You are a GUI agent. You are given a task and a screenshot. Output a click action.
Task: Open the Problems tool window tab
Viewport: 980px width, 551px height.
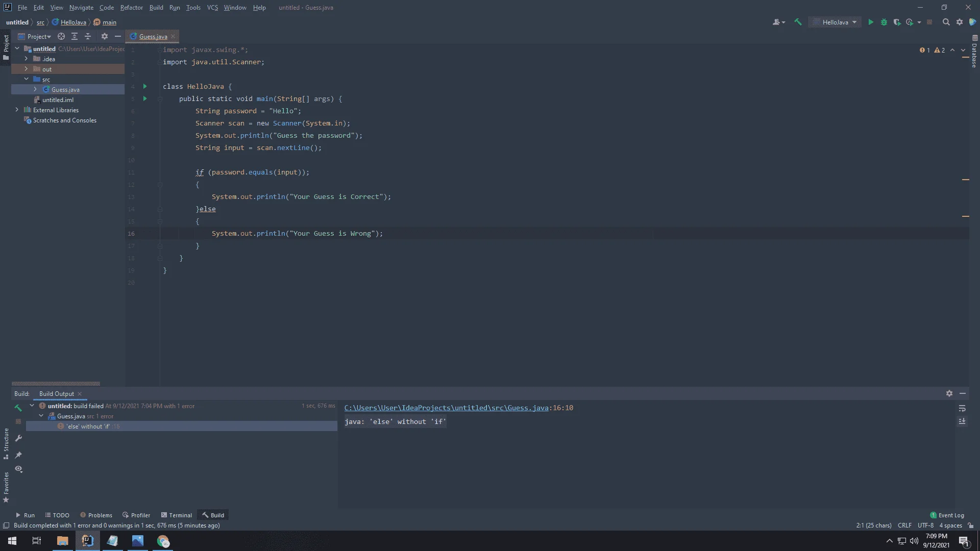pos(96,515)
